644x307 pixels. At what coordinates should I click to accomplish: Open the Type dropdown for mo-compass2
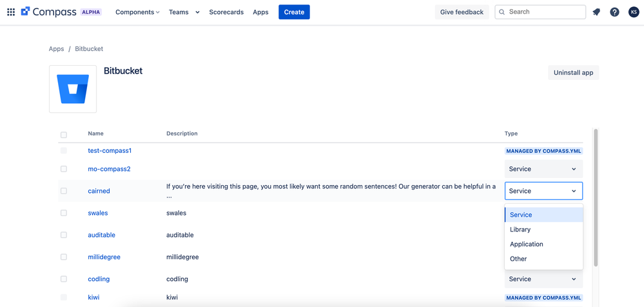pyautogui.click(x=543, y=169)
